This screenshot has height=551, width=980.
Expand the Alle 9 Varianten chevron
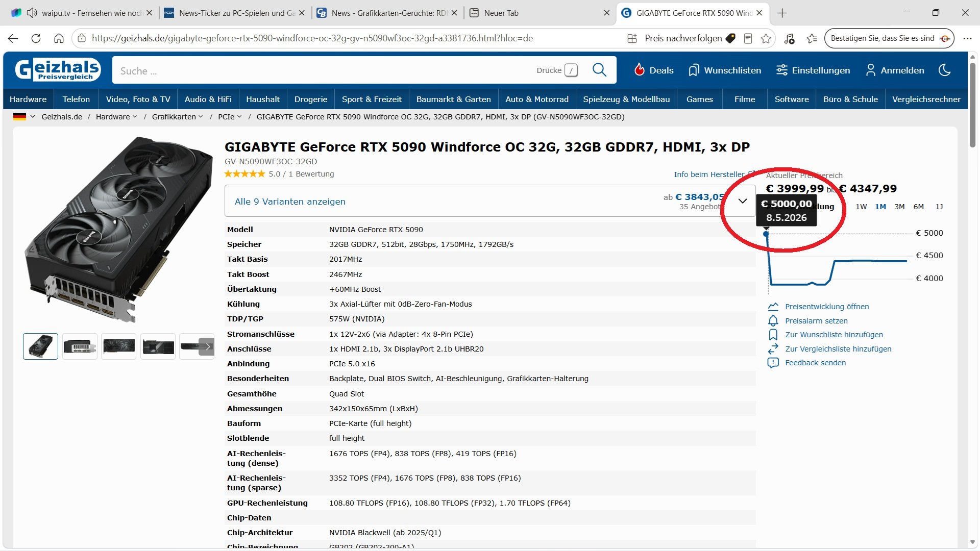743,201
